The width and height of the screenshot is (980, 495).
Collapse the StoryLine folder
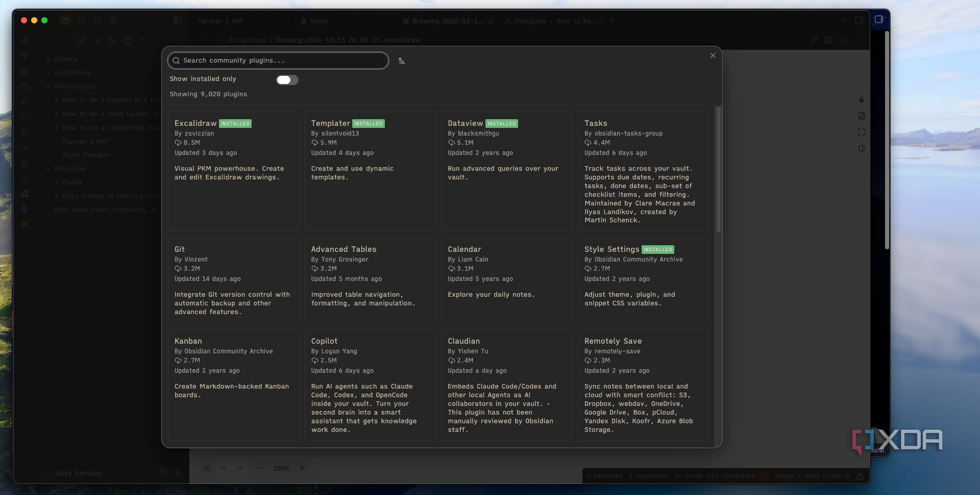coord(48,169)
